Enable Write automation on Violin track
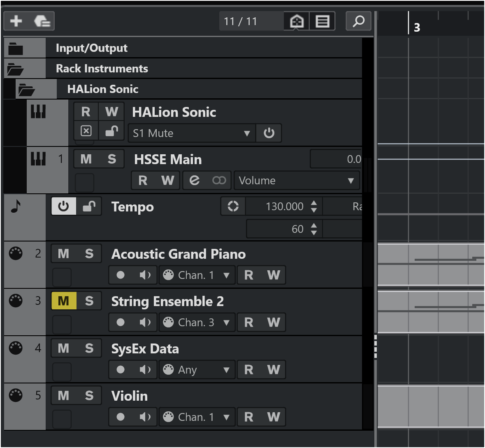Image resolution: width=485 pixels, height=448 pixels. [274, 417]
